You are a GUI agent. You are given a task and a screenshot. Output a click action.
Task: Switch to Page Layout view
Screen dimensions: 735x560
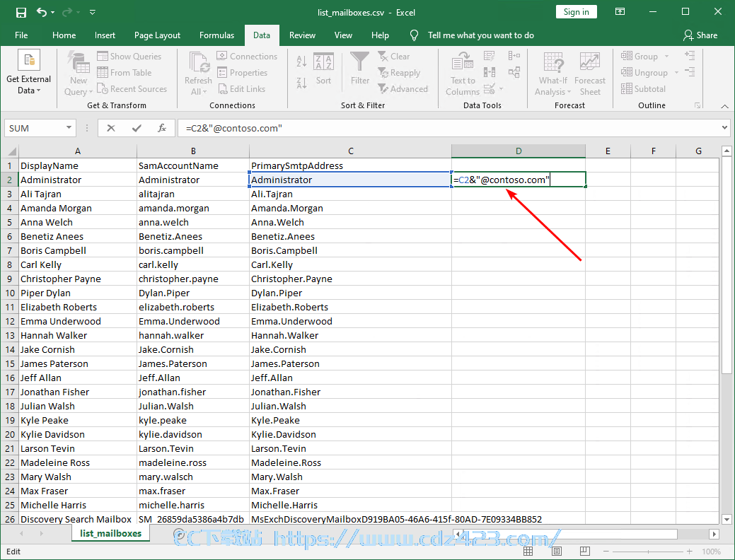[x=557, y=551]
